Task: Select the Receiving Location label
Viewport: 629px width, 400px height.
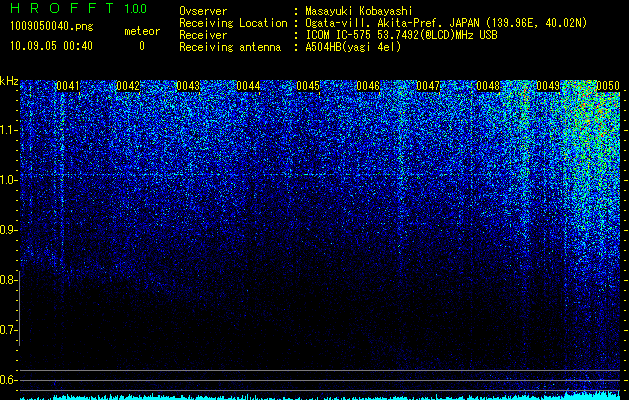Action: pos(233,23)
